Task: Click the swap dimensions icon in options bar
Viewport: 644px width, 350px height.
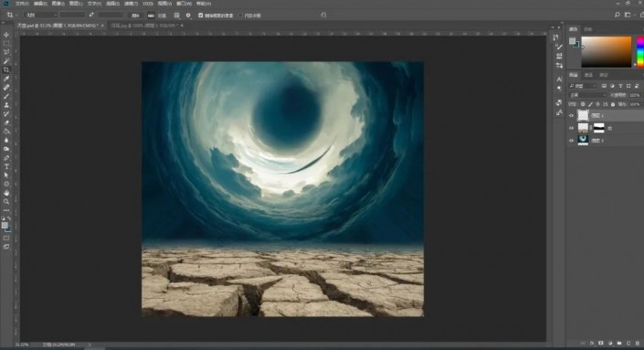Action: click(x=91, y=16)
